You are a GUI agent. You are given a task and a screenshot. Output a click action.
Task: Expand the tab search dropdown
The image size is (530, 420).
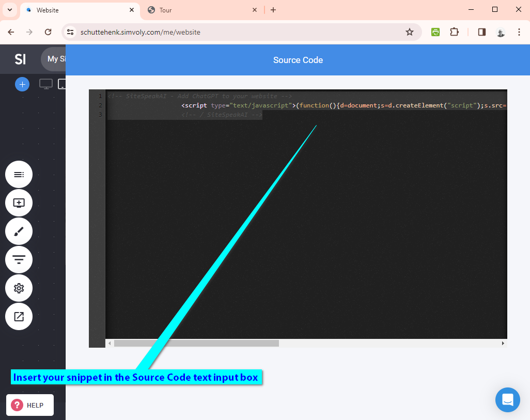[10, 10]
